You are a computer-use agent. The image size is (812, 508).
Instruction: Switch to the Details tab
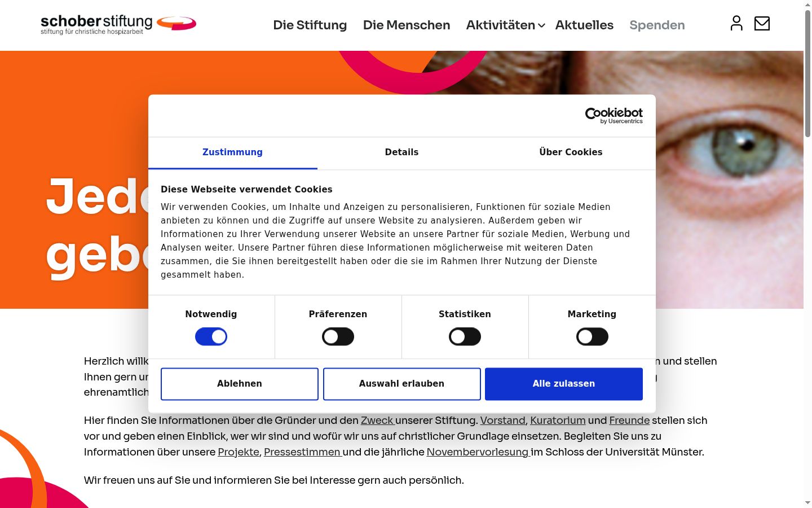point(401,152)
